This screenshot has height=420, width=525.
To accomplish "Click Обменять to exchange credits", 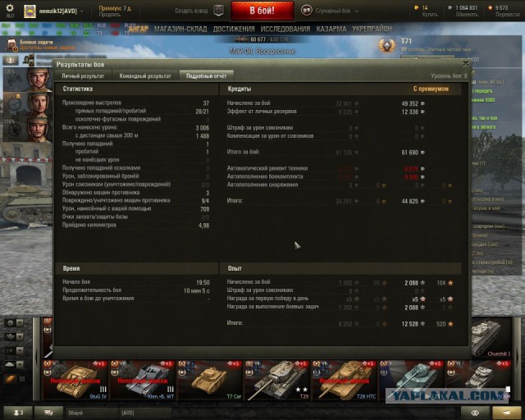I will 467,15.
